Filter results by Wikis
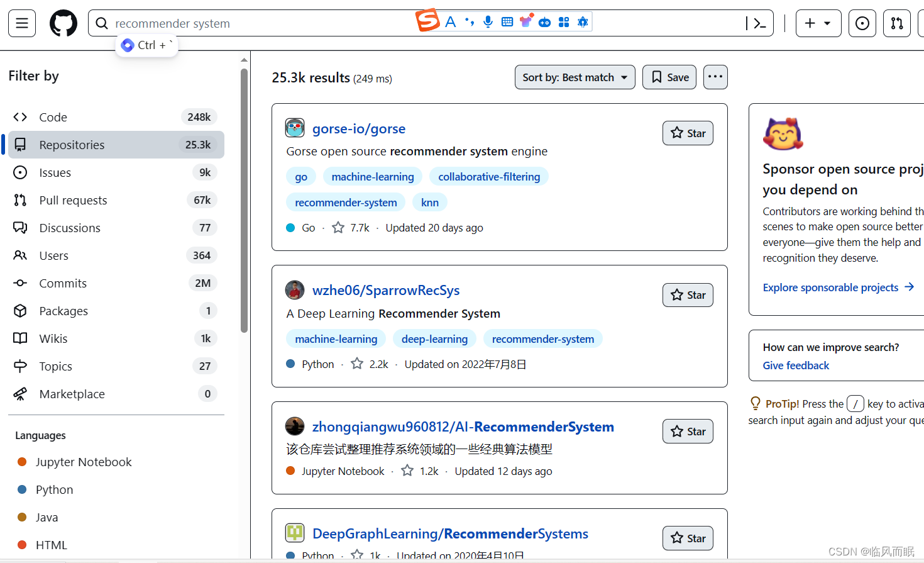 [116, 338]
